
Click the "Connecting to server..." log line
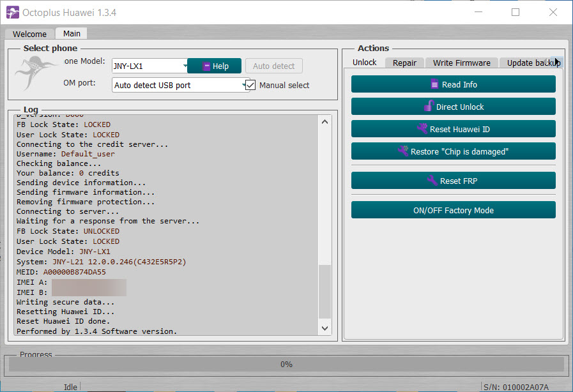pyautogui.click(x=68, y=211)
